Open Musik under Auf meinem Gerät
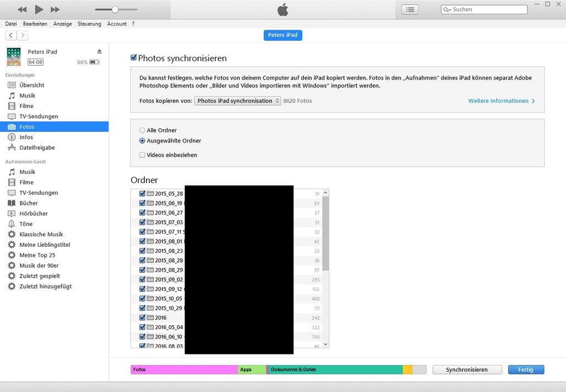The image size is (566, 392). click(54, 172)
